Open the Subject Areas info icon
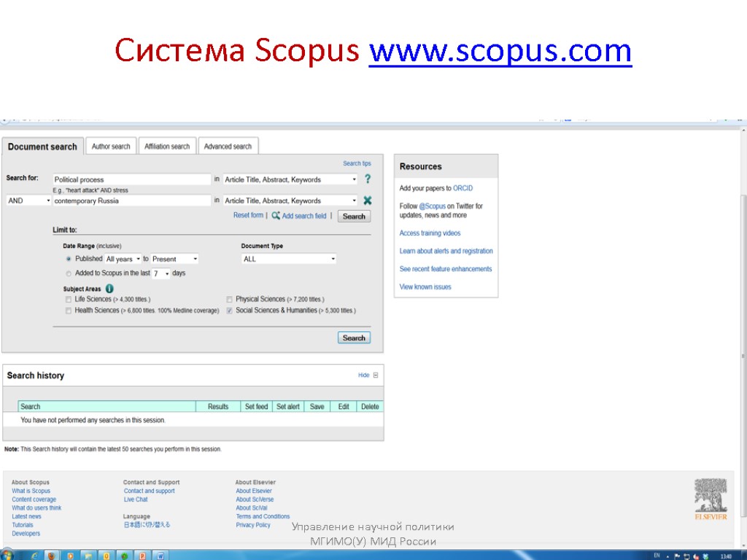Image resolution: width=747 pixels, height=560 pixels. pyautogui.click(x=109, y=289)
